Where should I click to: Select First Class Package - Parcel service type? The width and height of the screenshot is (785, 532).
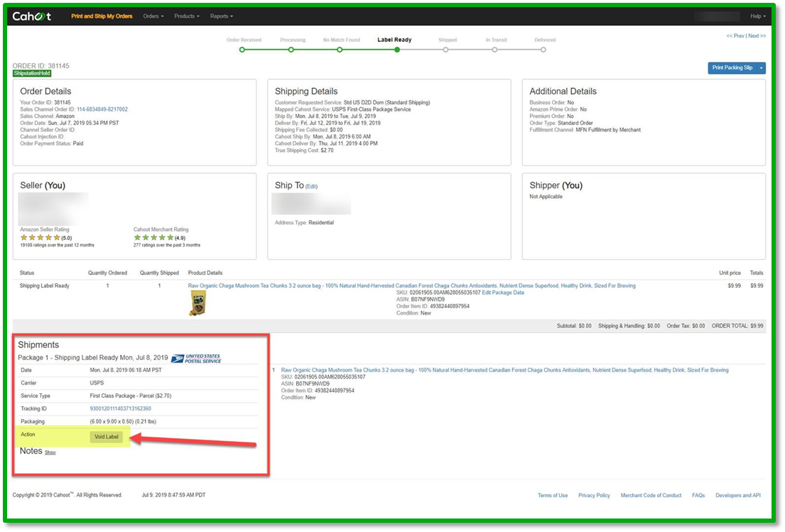pyautogui.click(x=130, y=396)
